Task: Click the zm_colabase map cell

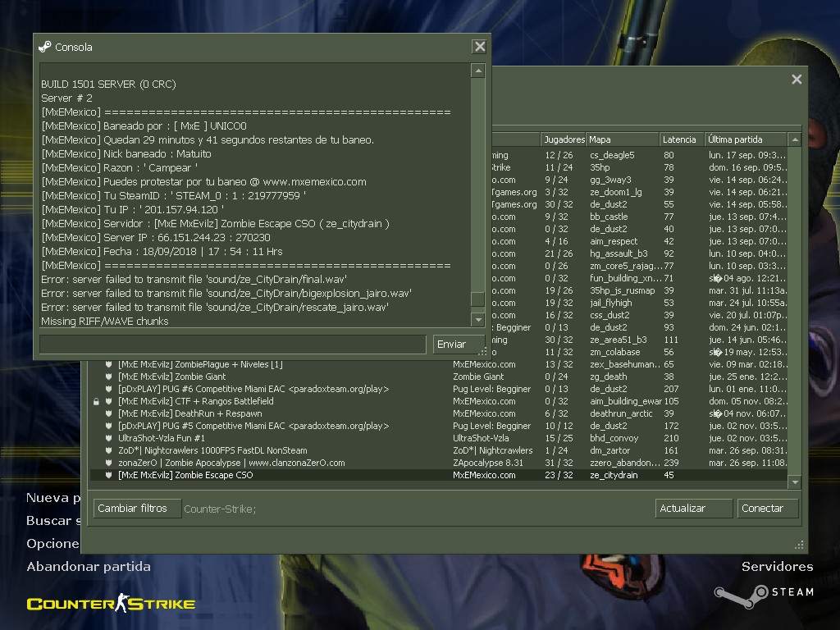Action: (x=614, y=353)
